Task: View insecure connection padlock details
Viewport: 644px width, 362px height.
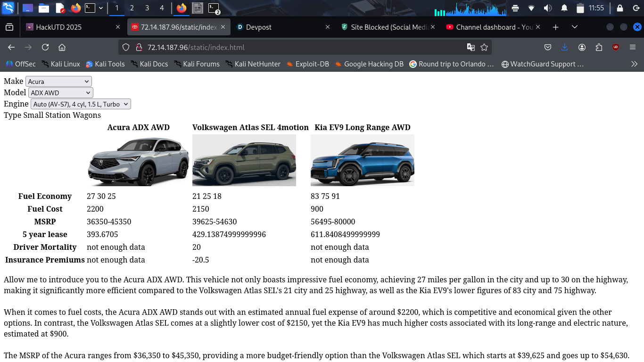Action: tap(139, 47)
